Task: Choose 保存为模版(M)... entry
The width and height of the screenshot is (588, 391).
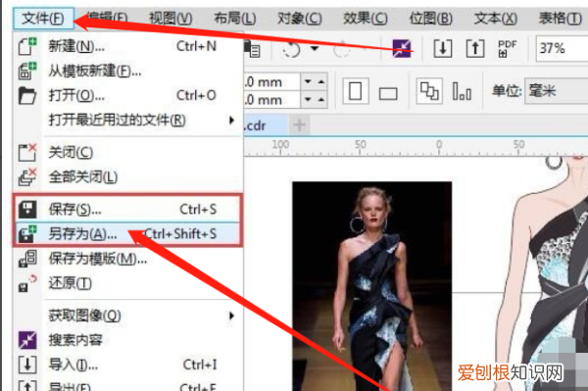Action: point(127,259)
